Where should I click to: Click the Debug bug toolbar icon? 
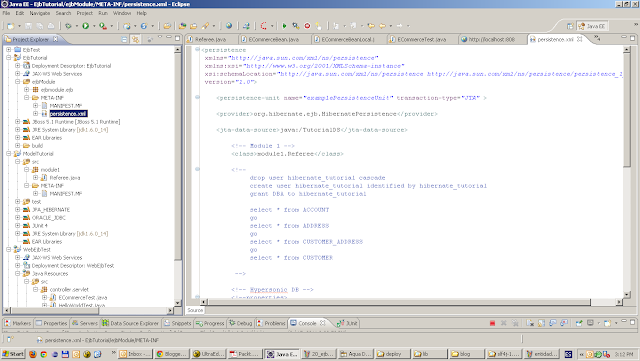(x=68, y=26)
